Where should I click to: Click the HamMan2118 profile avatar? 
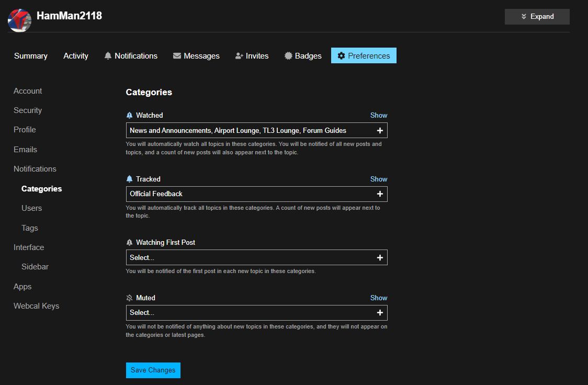(x=19, y=20)
